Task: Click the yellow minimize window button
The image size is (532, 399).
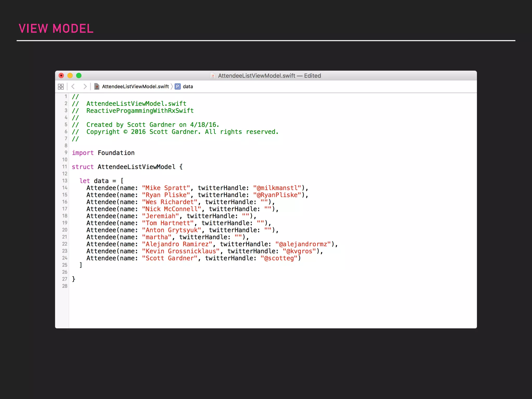Action: tap(70, 76)
